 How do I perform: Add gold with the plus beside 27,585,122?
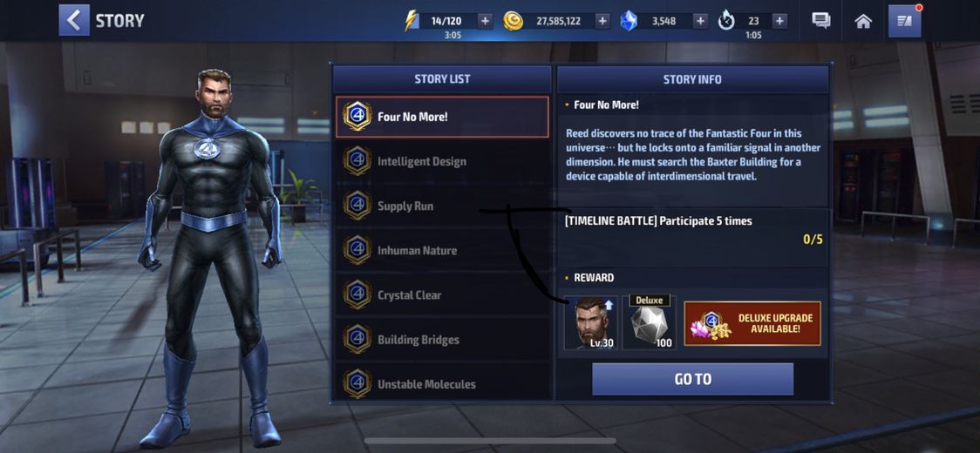point(602,21)
